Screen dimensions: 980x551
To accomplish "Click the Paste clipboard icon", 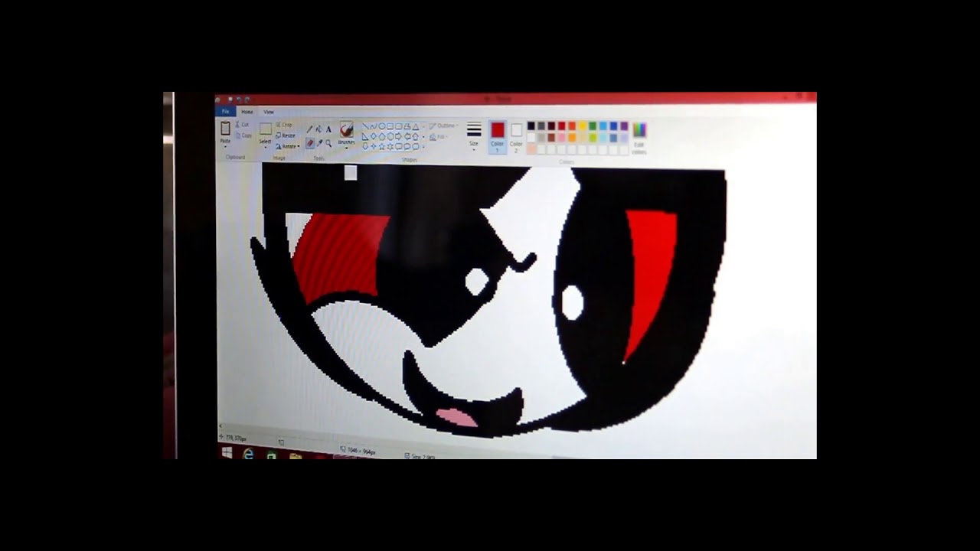I will coord(225,128).
